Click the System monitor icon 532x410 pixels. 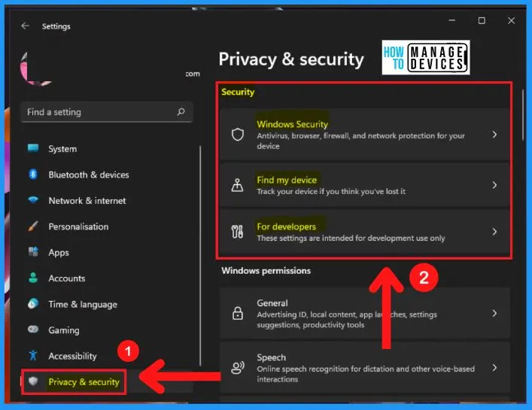[33, 148]
